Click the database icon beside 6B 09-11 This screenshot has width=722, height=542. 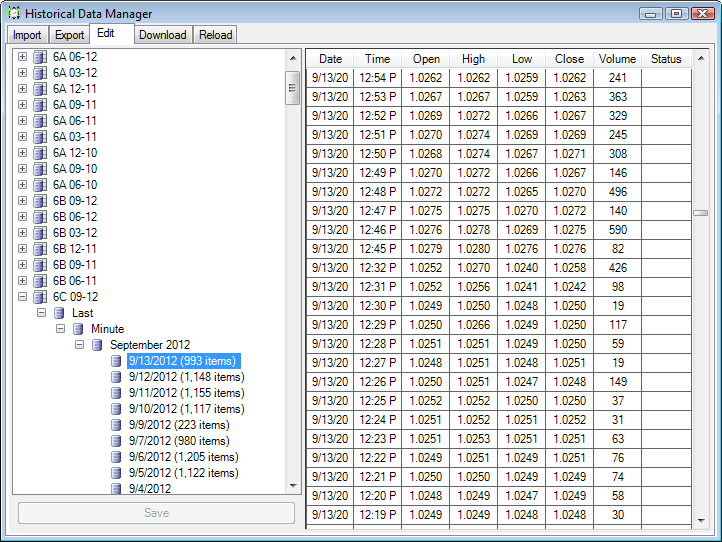40,265
